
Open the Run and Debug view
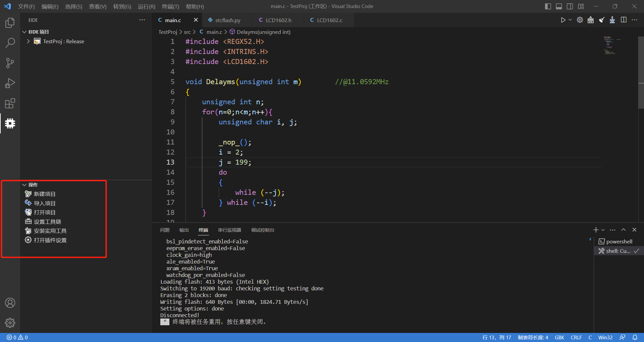pos(10,83)
